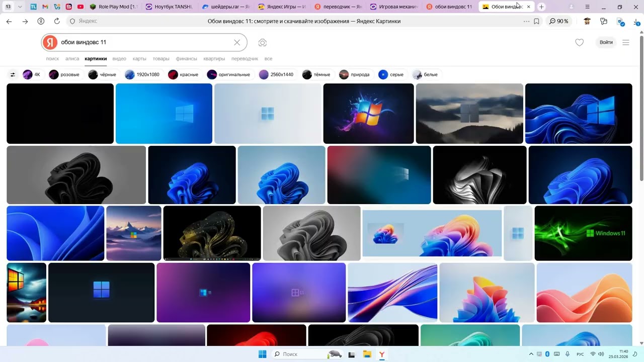Open the 90% zoom level control
This screenshot has width=644, height=362.
(x=559, y=21)
